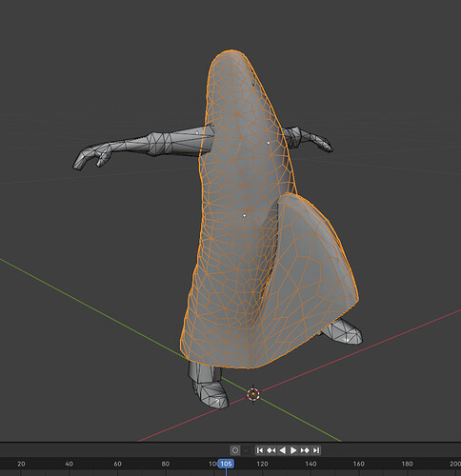Jump to the next keyframe
Screen dimensions: 461x476
point(305,450)
